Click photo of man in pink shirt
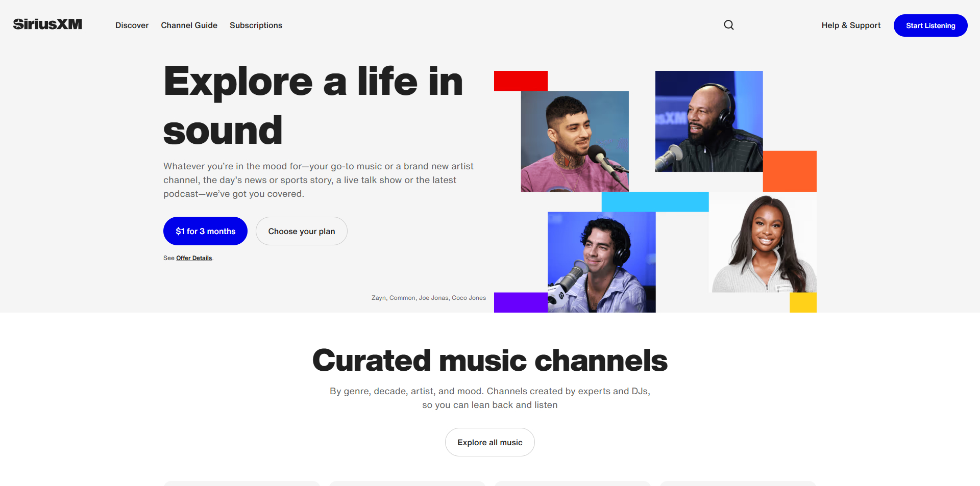 (x=574, y=141)
